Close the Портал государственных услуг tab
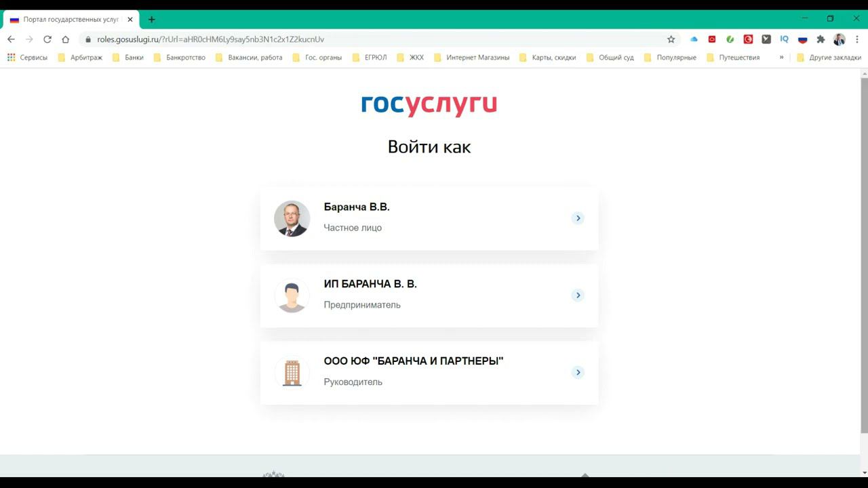The image size is (868, 488). pos(130,20)
